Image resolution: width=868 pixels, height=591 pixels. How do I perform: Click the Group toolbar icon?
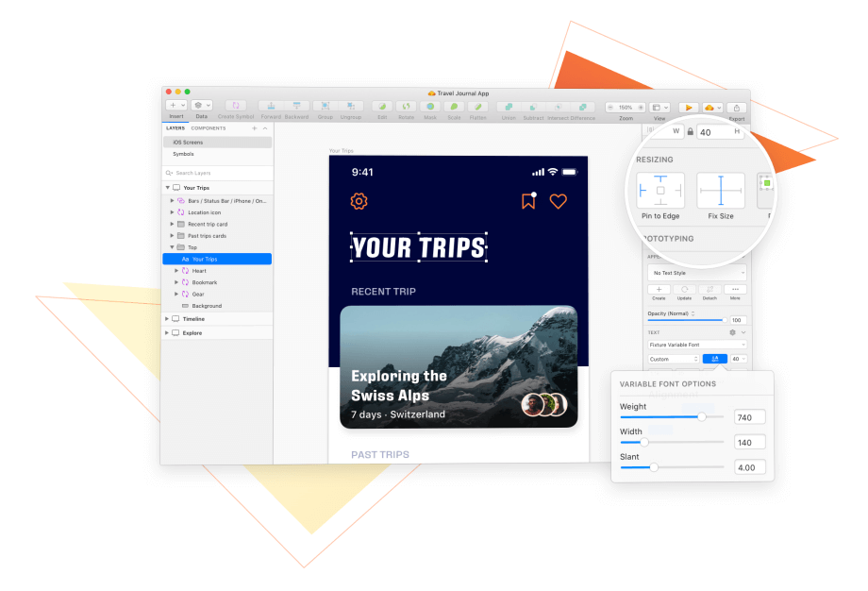click(x=325, y=106)
